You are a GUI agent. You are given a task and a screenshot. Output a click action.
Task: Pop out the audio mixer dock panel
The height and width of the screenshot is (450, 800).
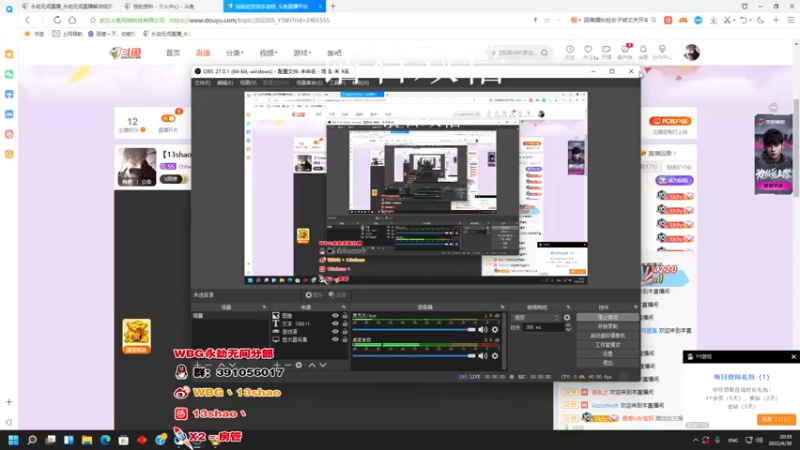(503, 307)
